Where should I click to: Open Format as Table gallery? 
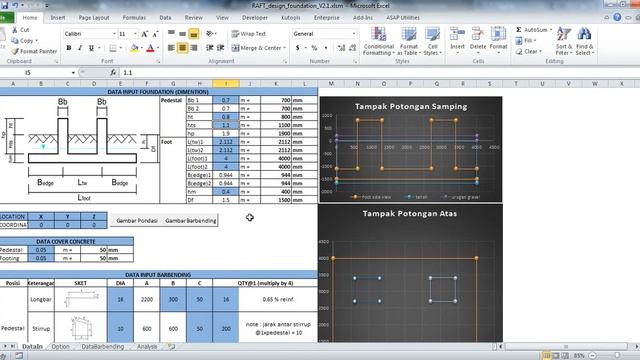[x=409, y=41]
